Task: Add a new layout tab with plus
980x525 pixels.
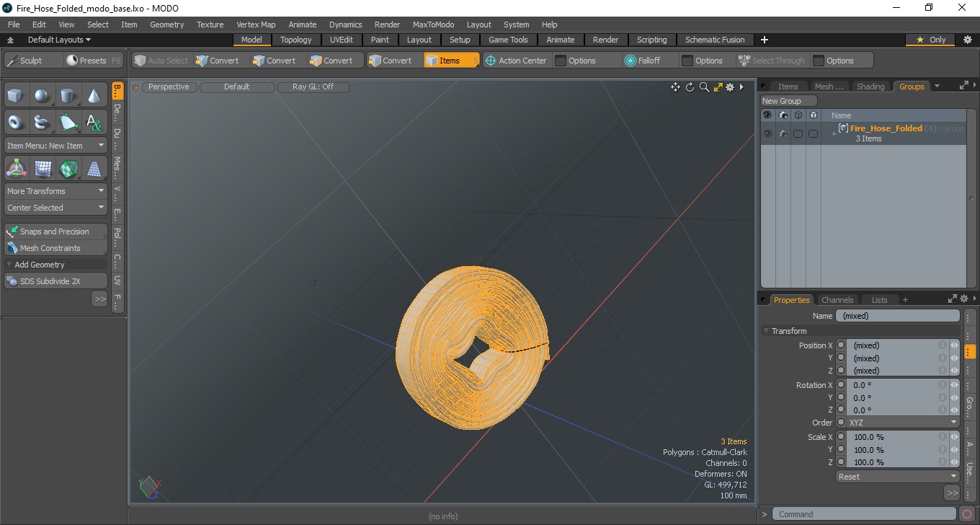Action: pos(765,40)
